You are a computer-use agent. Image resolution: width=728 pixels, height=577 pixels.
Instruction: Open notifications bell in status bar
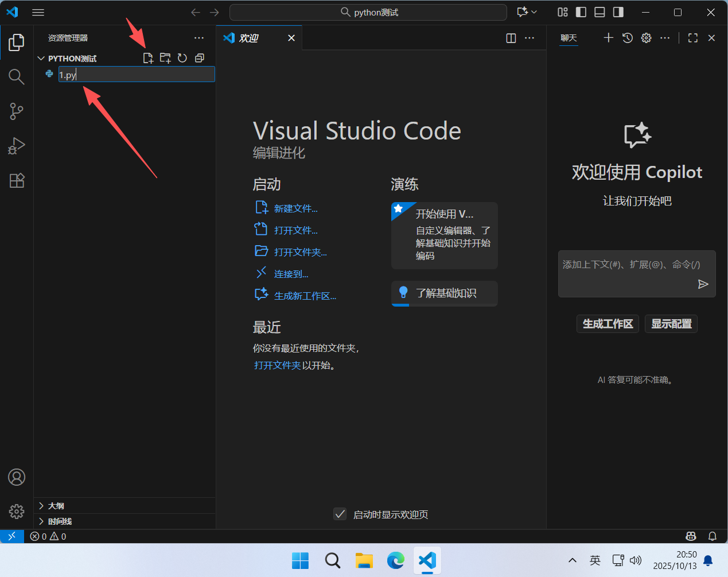point(713,536)
